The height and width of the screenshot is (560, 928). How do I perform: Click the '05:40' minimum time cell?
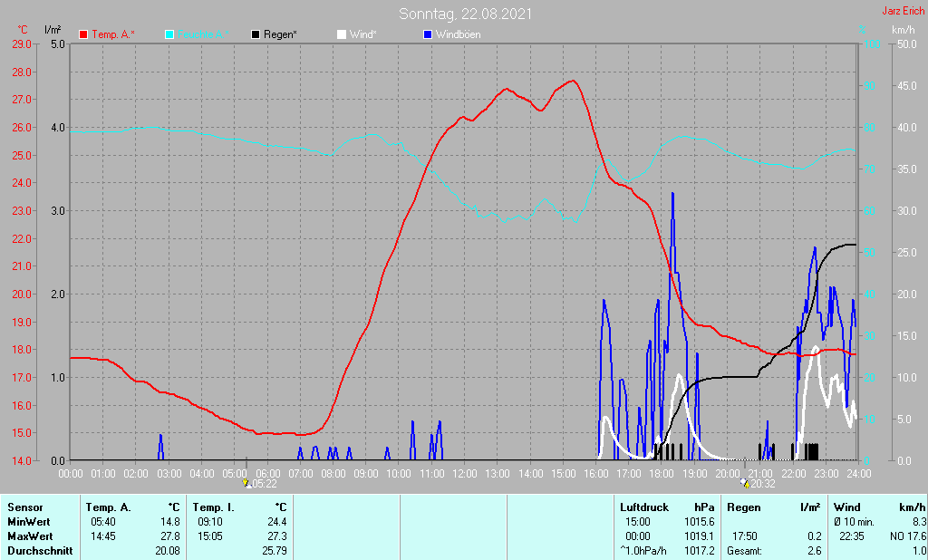click(103, 522)
